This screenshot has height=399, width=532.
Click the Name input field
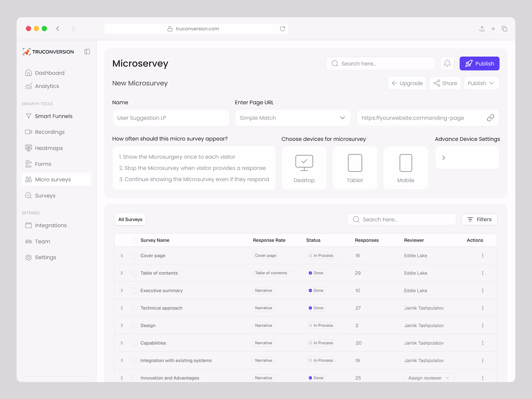(x=171, y=118)
